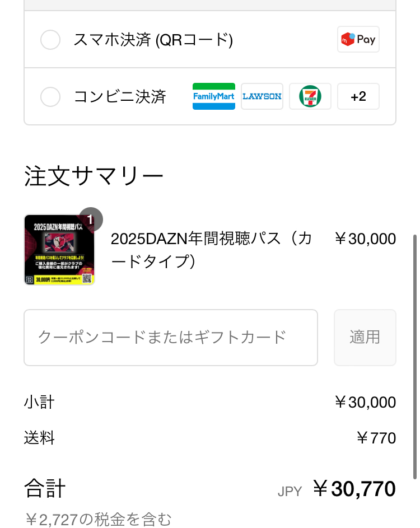This screenshot has height=528, width=420.
Task: Focus the クーポンコードまたはギフトカード input field
Action: pos(171,338)
